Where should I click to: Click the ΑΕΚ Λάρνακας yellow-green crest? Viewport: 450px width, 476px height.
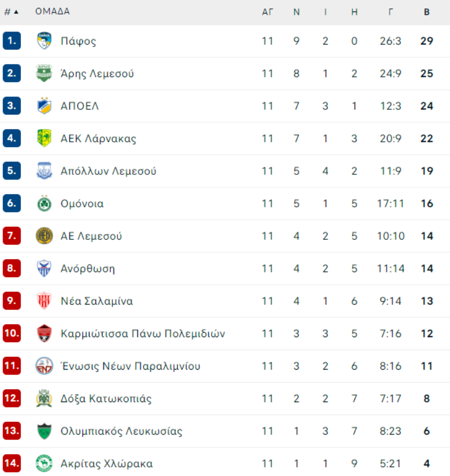tap(44, 138)
